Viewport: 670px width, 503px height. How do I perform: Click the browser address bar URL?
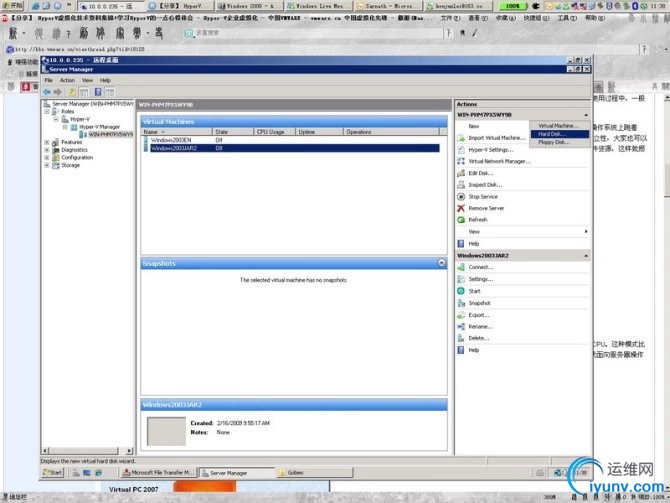coord(80,50)
